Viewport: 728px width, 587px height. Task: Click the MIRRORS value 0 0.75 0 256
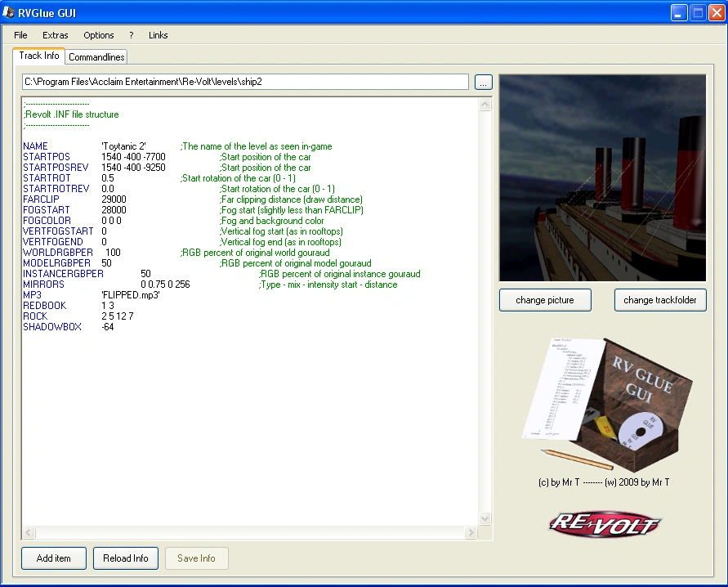[x=165, y=285]
